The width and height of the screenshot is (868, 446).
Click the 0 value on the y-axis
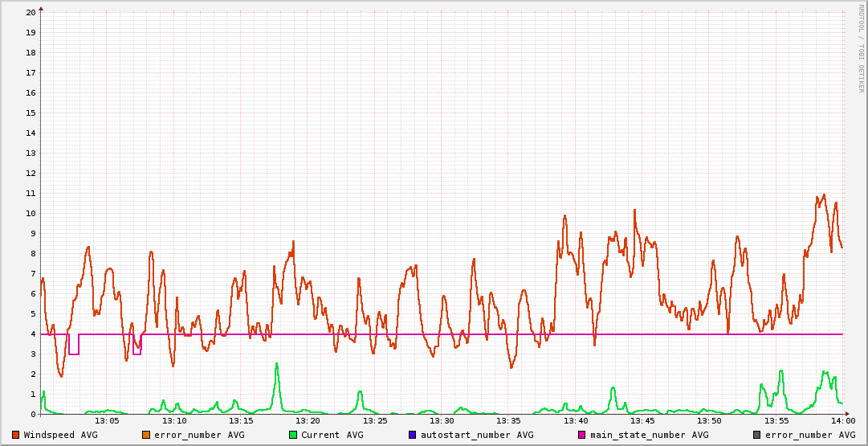33,415
